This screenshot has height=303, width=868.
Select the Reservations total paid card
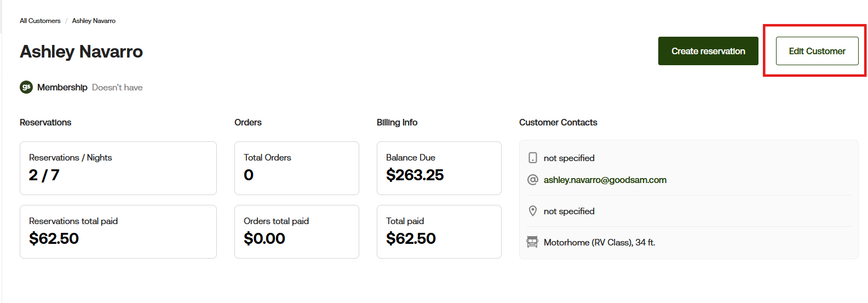click(x=118, y=232)
